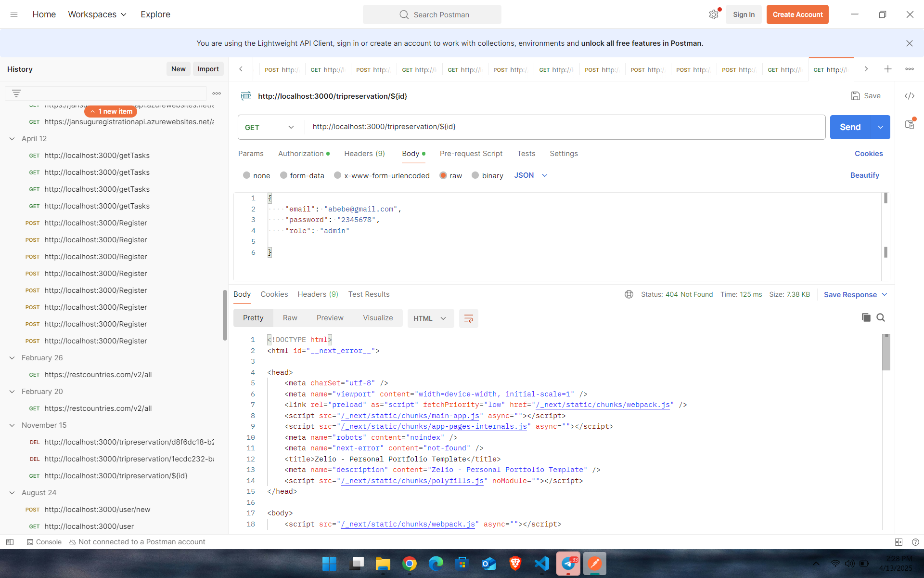Click the Search Postman field
Image resolution: width=924 pixels, height=578 pixels.
[x=432, y=14]
